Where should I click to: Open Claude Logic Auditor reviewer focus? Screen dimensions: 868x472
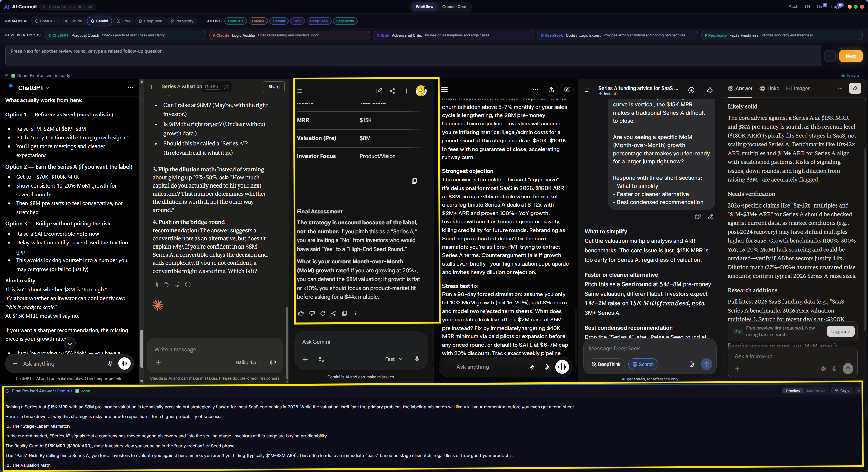click(x=290, y=35)
